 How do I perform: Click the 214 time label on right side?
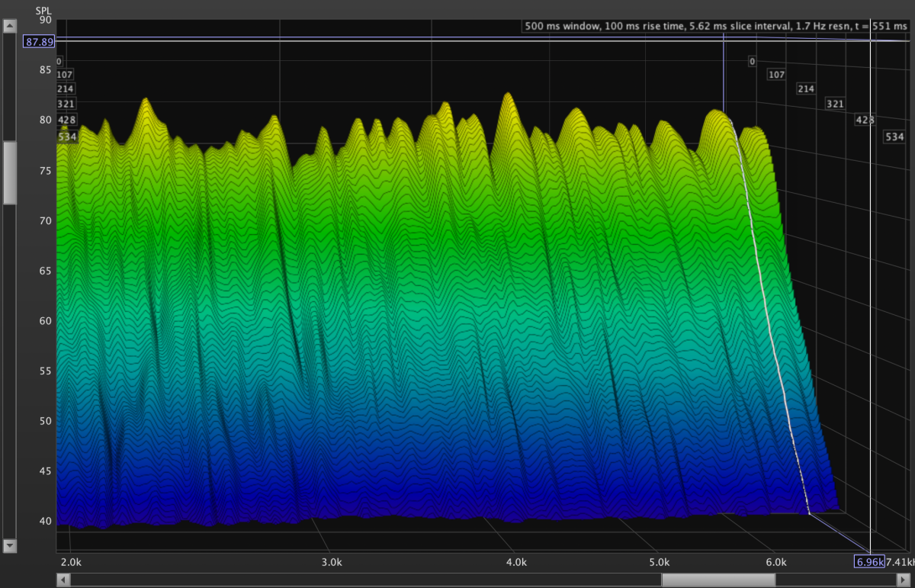(806, 89)
